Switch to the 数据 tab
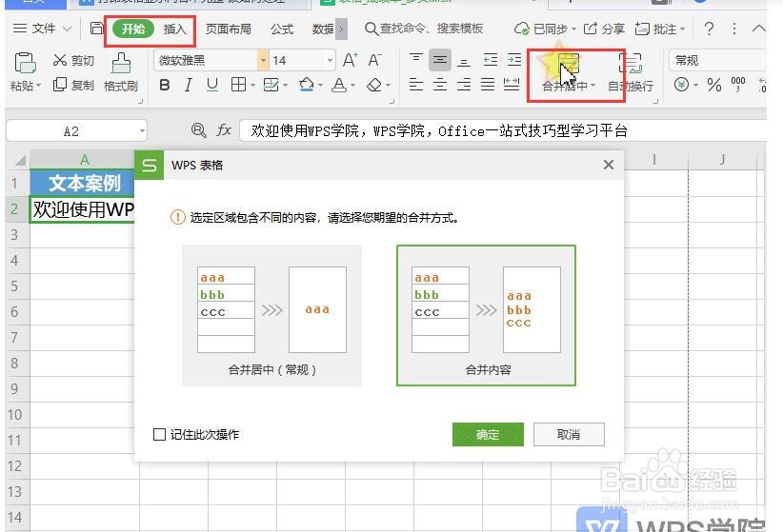Viewport: 783px width, 532px height. (x=323, y=29)
